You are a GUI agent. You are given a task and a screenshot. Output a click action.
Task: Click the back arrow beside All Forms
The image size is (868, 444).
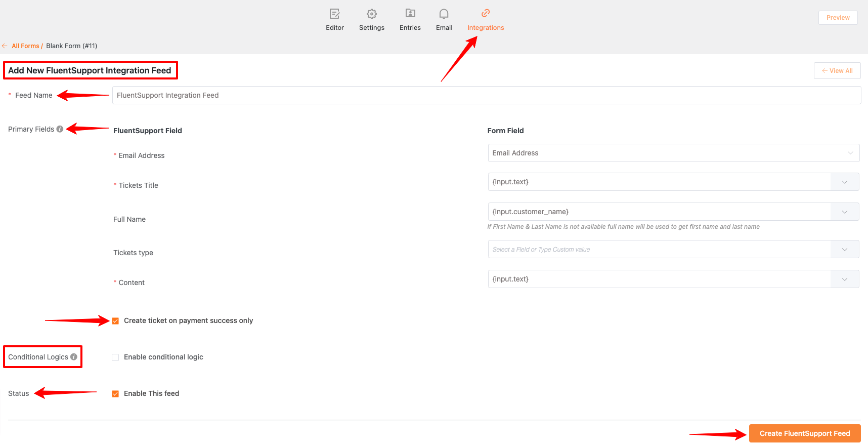5,46
